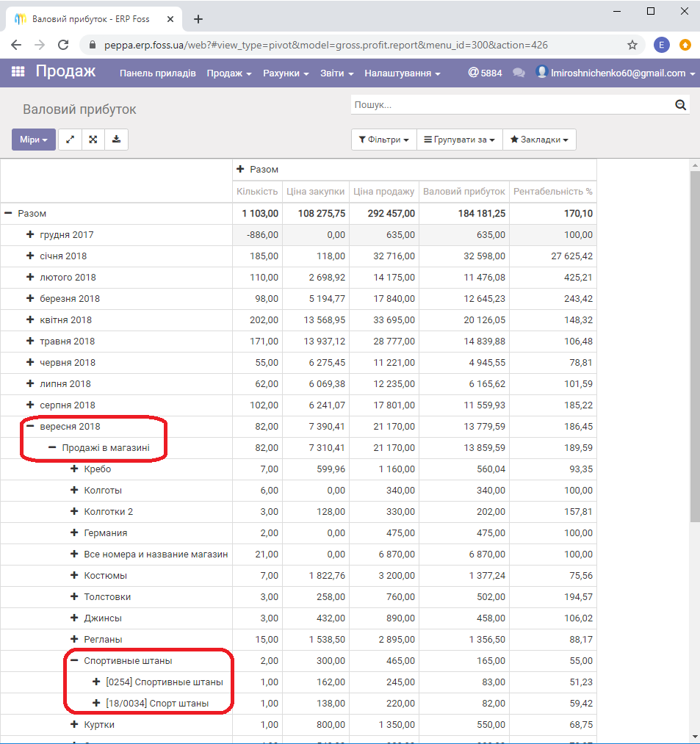The width and height of the screenshot is (700, 744).
Task: Expand the березня 2018 row
Action: point(30,298)
